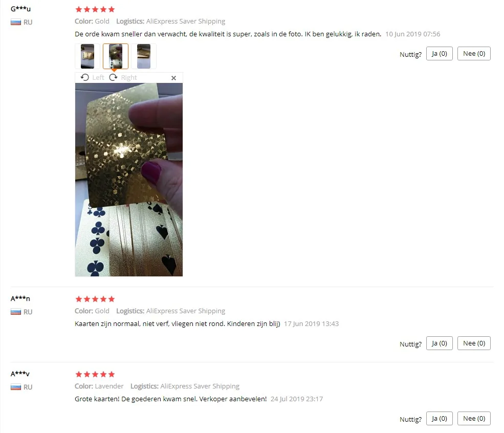This screenshot has width=504, height=433.
Task: Vote Nee on G***u's review
Action: point(474,54)
